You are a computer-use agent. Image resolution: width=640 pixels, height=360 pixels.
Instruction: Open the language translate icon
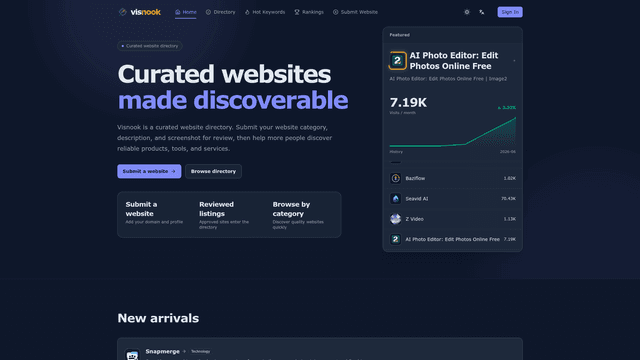click(x=482, y=12)
